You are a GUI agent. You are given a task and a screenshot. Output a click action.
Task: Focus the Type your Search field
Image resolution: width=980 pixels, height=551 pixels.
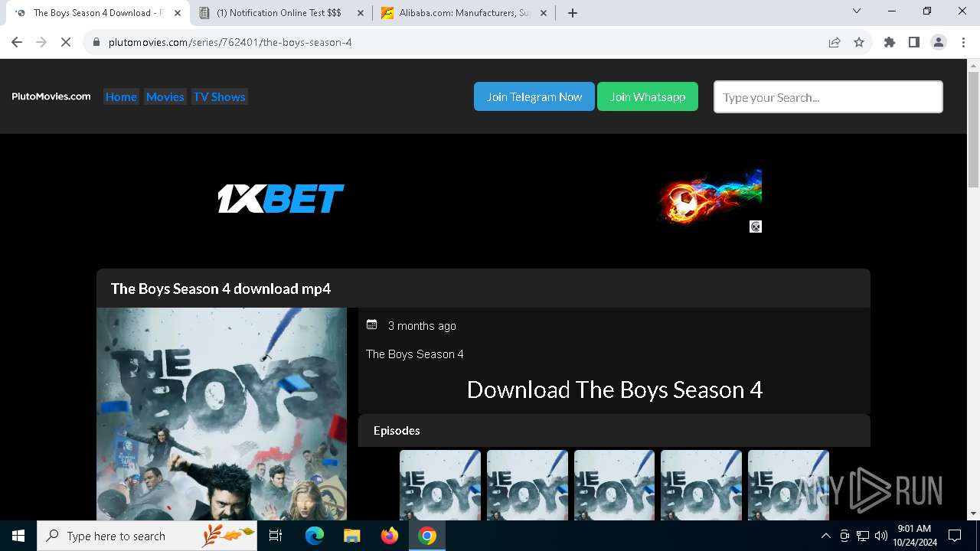[828, 97]
